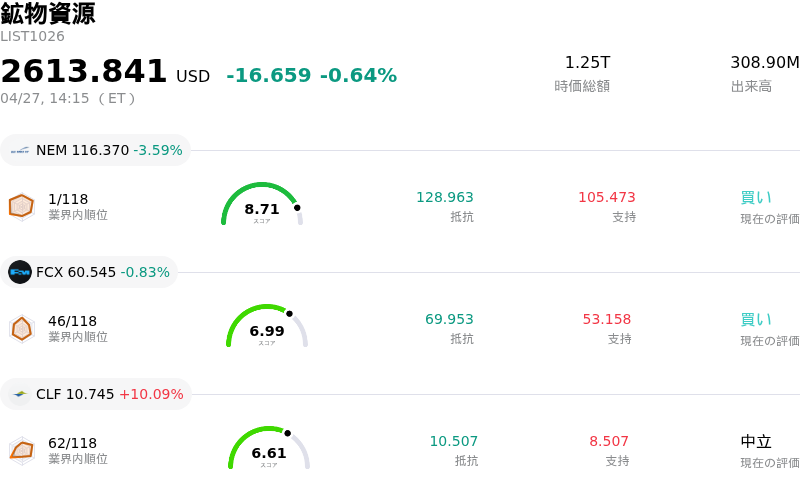Click the 出来高 label

coord(751,86)
